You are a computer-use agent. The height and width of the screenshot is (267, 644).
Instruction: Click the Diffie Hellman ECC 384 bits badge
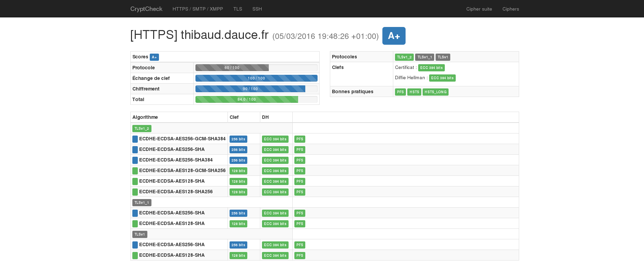442,78
